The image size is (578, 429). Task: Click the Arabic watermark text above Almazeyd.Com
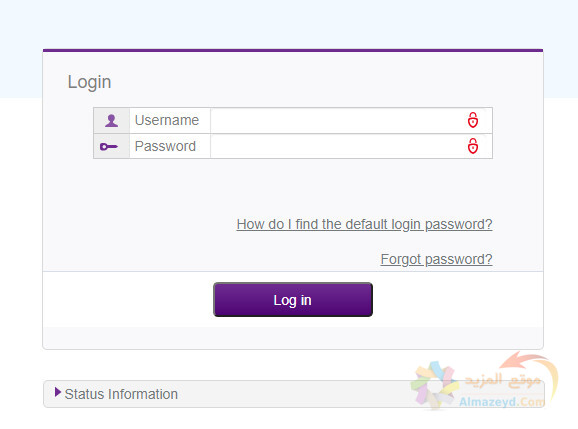pos(503,380)
